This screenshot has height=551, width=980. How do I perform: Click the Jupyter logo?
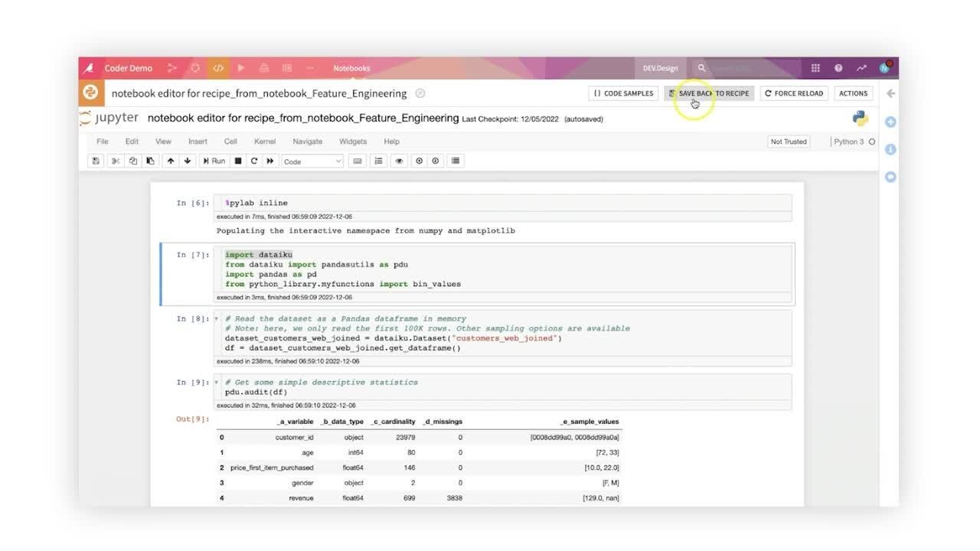point(109,118)
